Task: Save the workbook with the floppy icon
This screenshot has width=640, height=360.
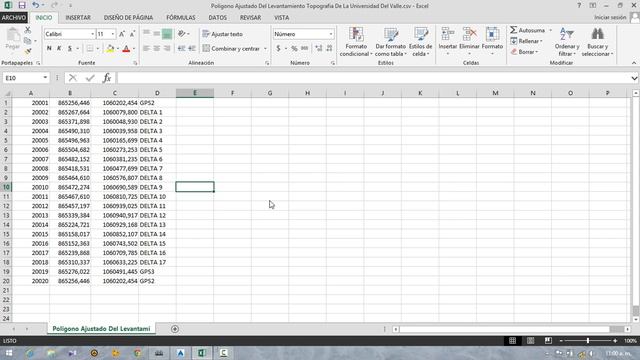Action: pos(22,5)
